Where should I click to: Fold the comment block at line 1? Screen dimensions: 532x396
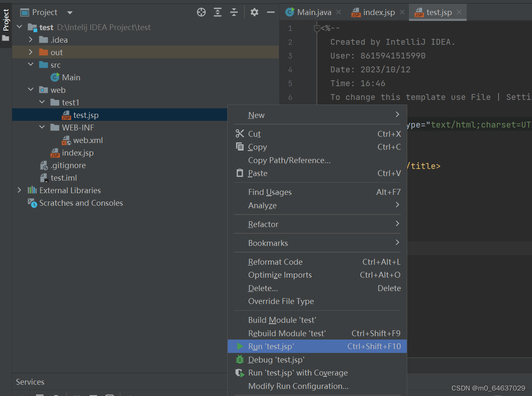(317, 28)
